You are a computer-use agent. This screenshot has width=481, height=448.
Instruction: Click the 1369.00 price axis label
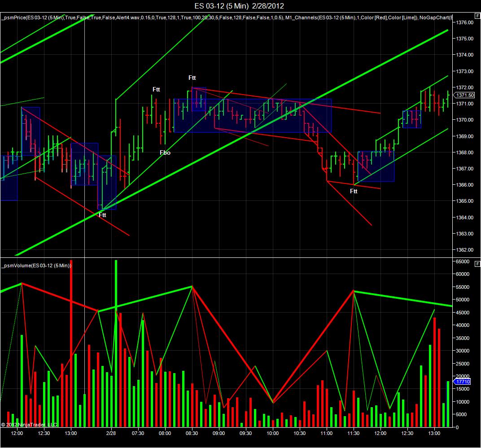tap(465, 136)
